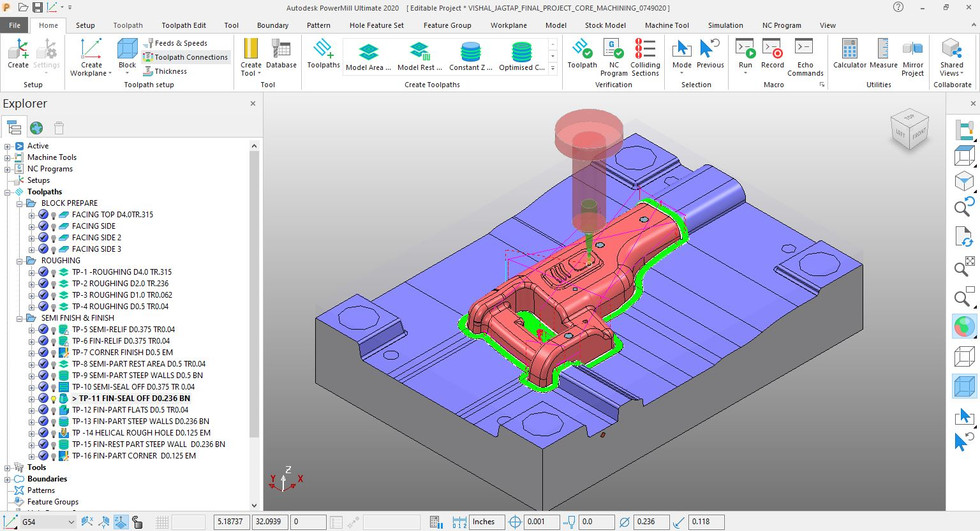
Task: Collapse the Toolpaths tree node
Action: click(x=8, y=192)
